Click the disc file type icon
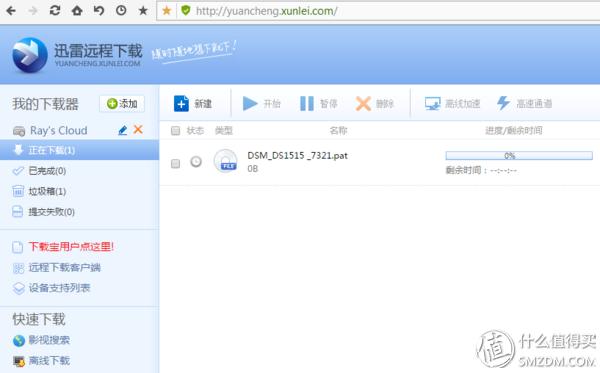The image size is (600, 373). pyautogui.click(x=225, y=161)
